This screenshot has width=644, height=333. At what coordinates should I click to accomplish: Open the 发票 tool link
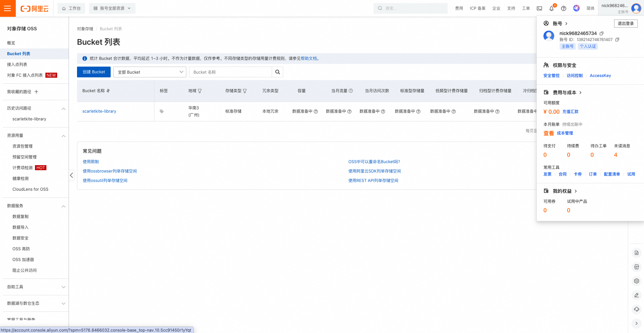pyautogui.click(x=547, y=174)
